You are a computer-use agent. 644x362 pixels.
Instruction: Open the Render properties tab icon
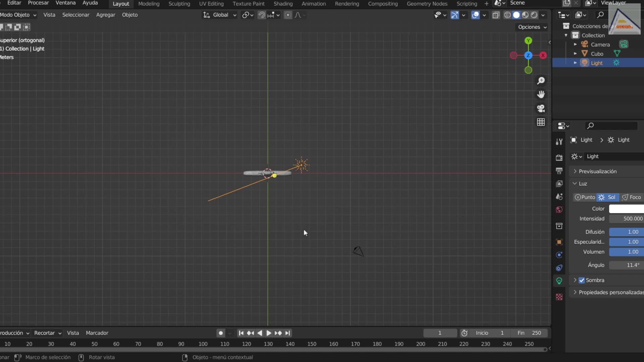pos(559,158)
